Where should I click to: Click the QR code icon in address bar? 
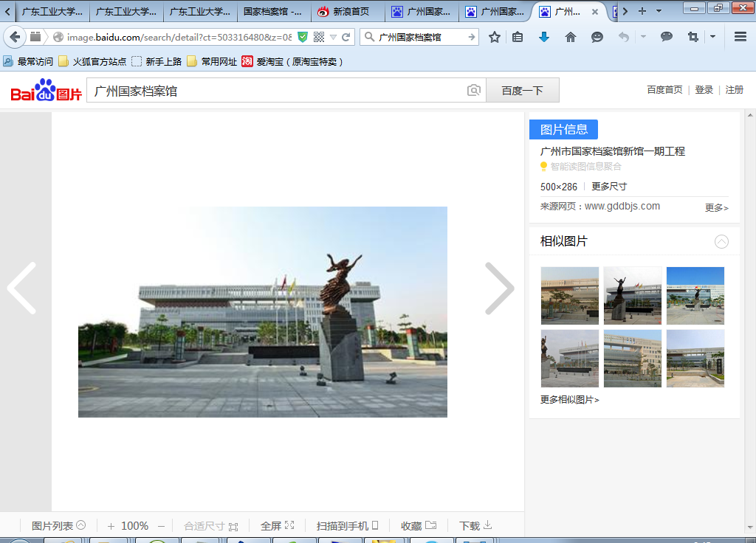click(319, 37)
